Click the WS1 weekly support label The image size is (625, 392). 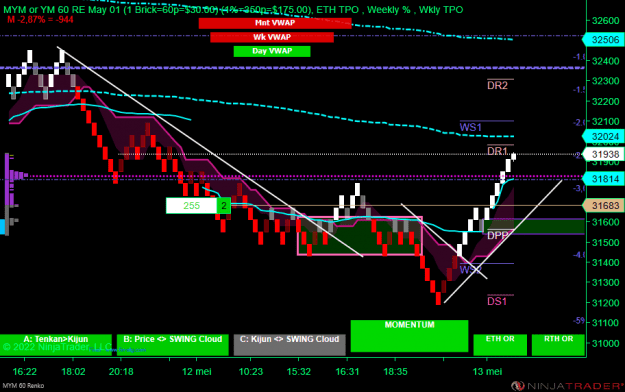click(x=471, y=128)
